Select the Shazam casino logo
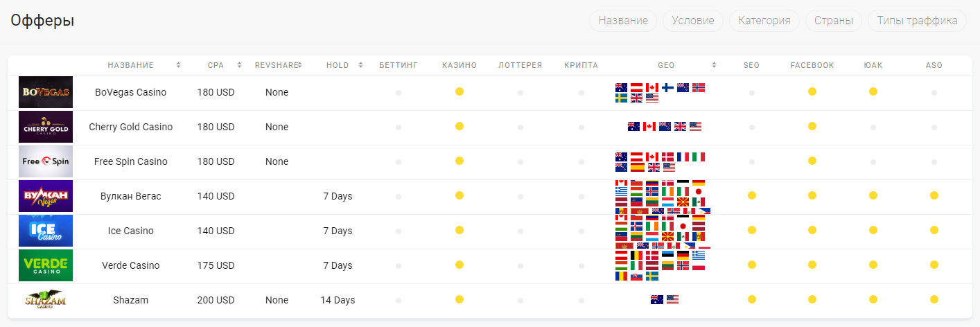 (x=46, y=300)
